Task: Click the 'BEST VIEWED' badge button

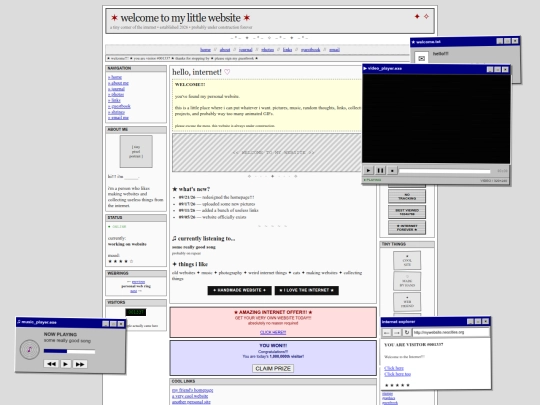Action: click(407, 212)
